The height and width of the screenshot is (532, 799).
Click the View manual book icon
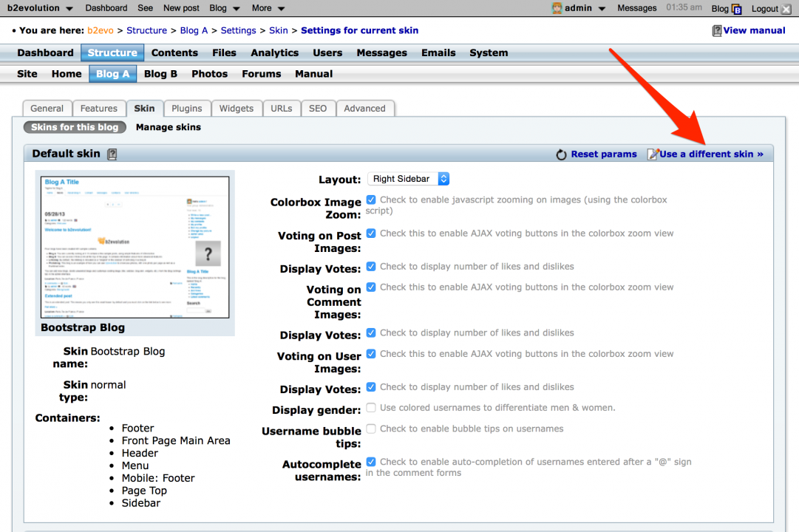point(717,30)
